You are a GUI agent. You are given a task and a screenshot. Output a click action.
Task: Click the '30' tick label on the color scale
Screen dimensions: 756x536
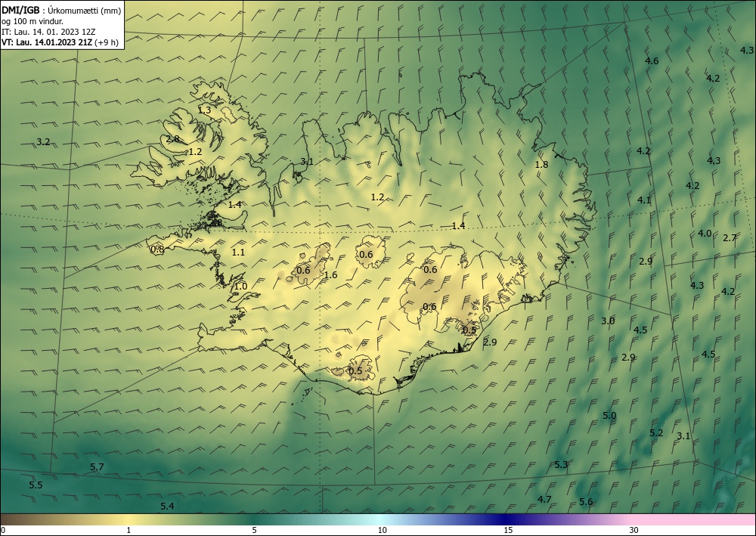point(634,530)
